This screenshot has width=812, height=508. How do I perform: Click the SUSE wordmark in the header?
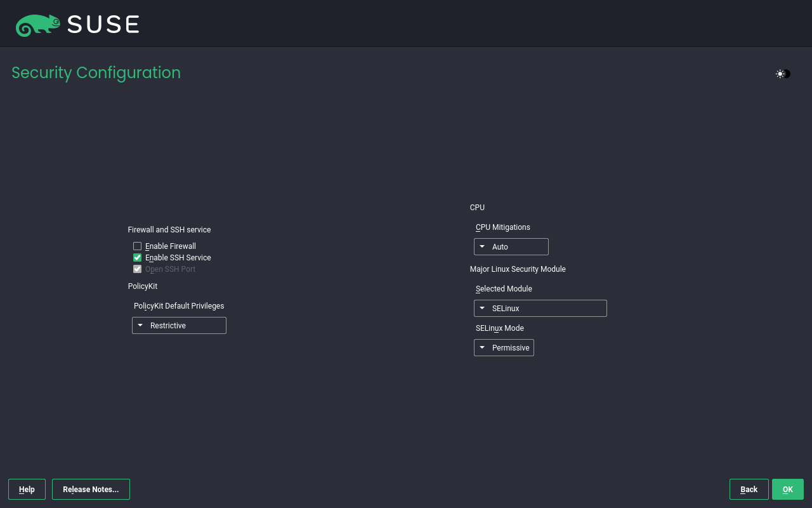103,24
